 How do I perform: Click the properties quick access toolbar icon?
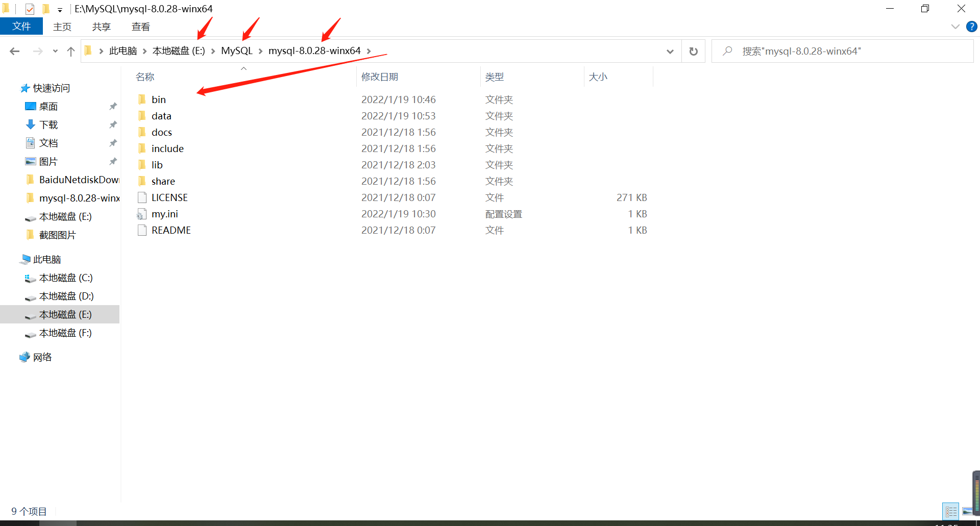point(30,9)
